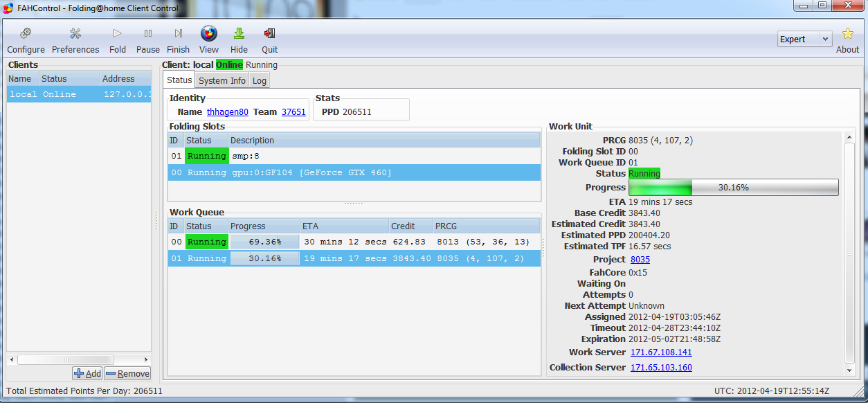Select work queue row 00 at 69.36%
868x403 pixels.
tap(354, 242)
